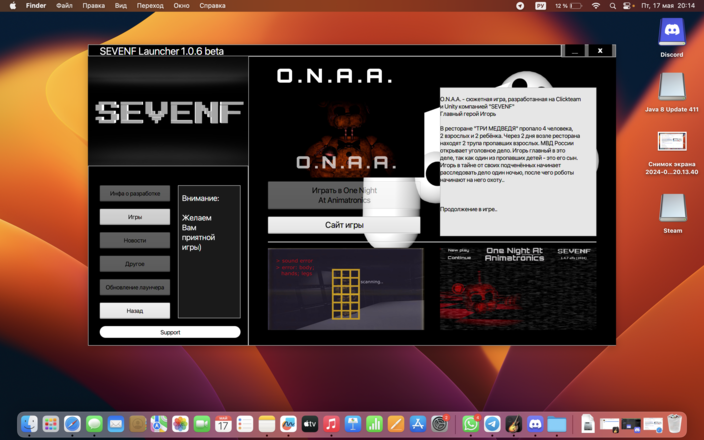The image size is (704, 440).
Task: Open the One Night At Animatronics menu screenshot
Action: tap(518, 288)
